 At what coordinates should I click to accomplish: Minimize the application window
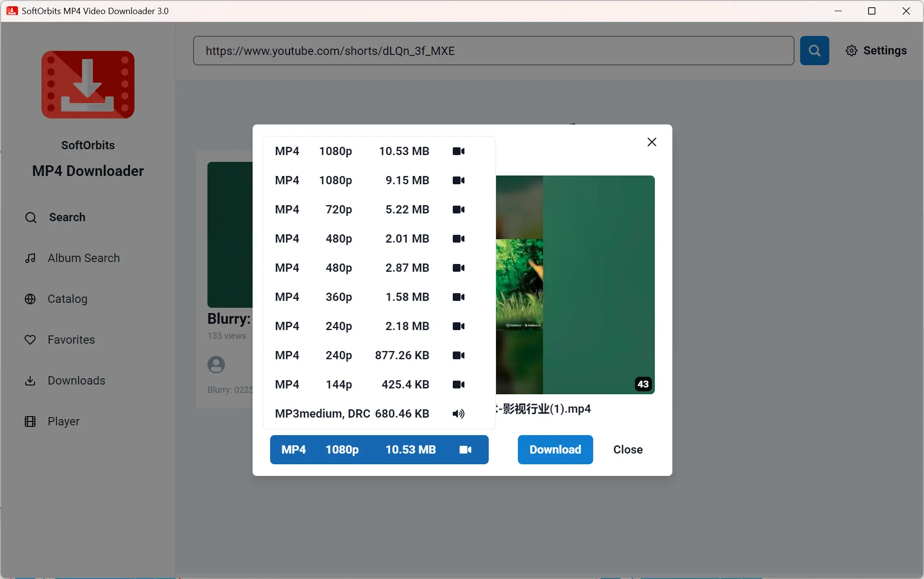[x=838, y=11]
